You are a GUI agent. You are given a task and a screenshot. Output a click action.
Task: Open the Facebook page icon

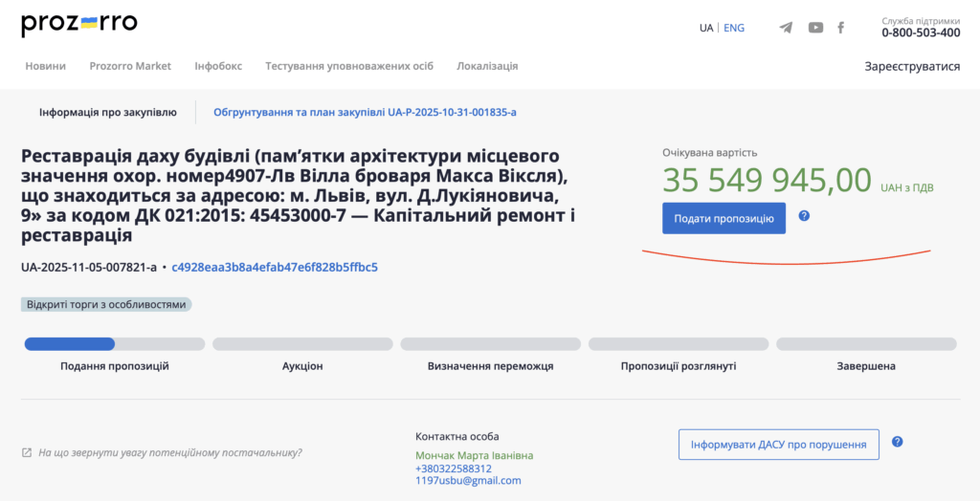click(841, 28)
